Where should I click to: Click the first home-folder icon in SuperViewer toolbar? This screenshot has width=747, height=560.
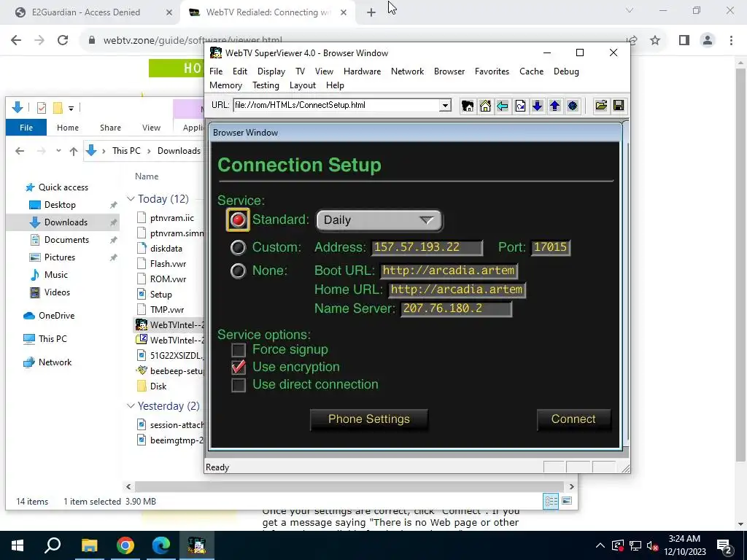point(468,106)
